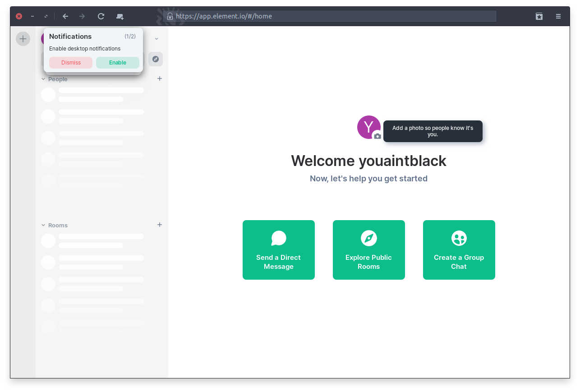Image resolution: width=580 pixels, height=392 pixels.
Task: Click the purple Y profile avatar
Action: click(x=368, y=126)
